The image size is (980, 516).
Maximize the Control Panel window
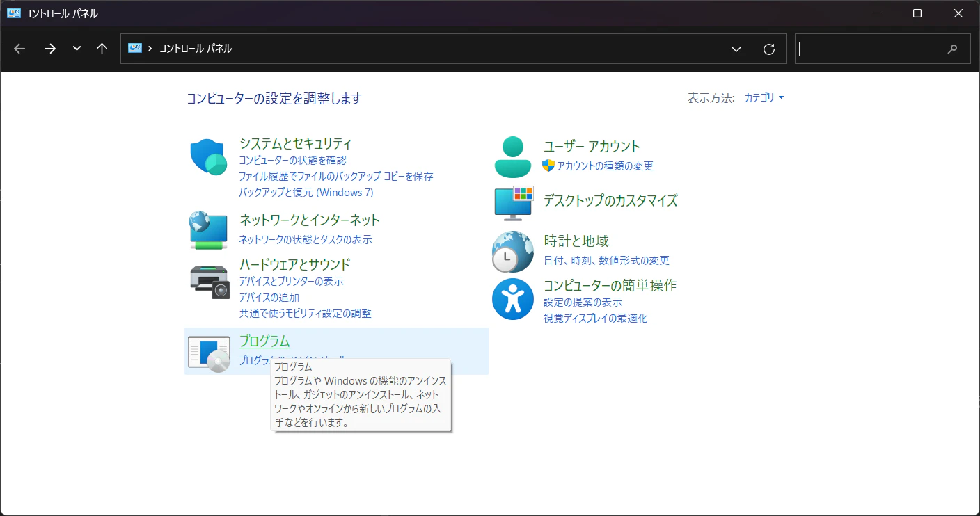pos(917,13)
